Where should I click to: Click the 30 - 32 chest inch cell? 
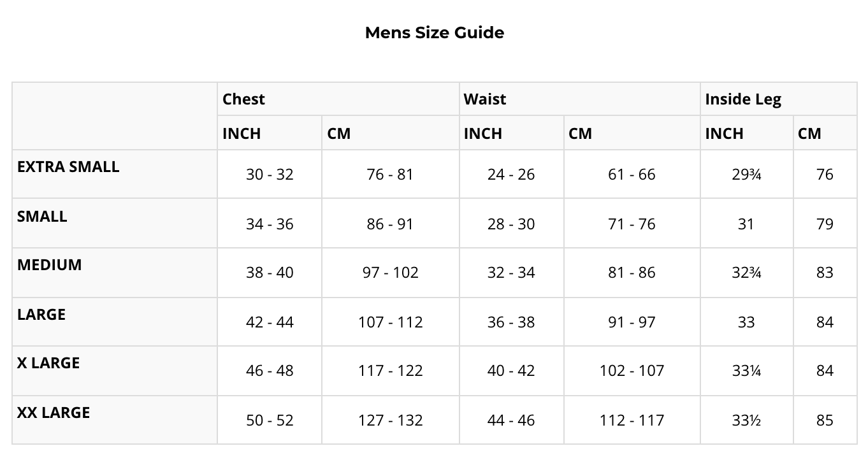pyautogui.click(x=270, y=175)
